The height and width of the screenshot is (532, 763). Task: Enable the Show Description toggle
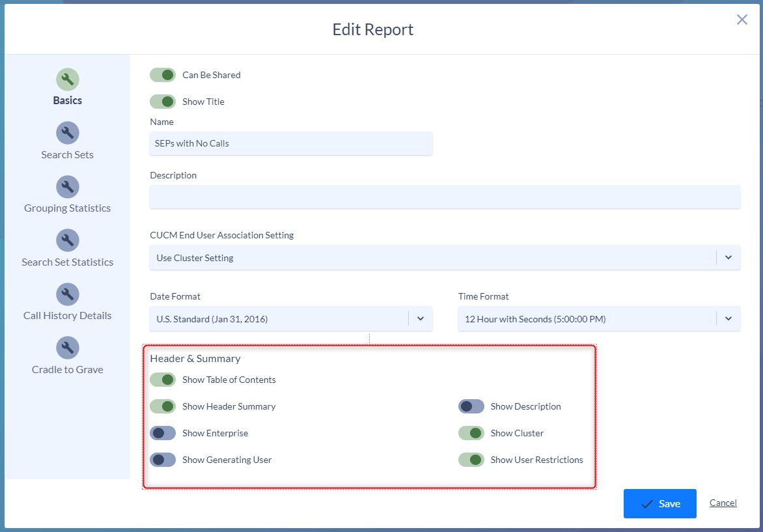tap(471, 406)
